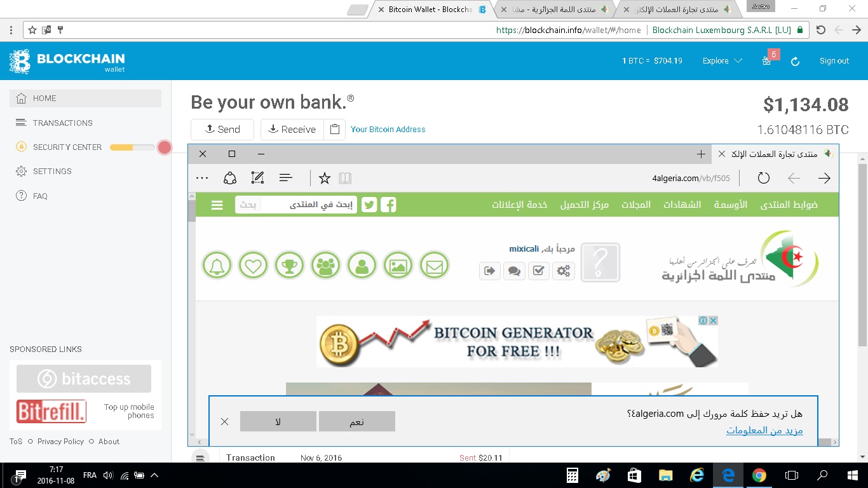This screenshot has height=488, width=868.
Task: Open forum notifications bell icon
Action: coord(217,266)
